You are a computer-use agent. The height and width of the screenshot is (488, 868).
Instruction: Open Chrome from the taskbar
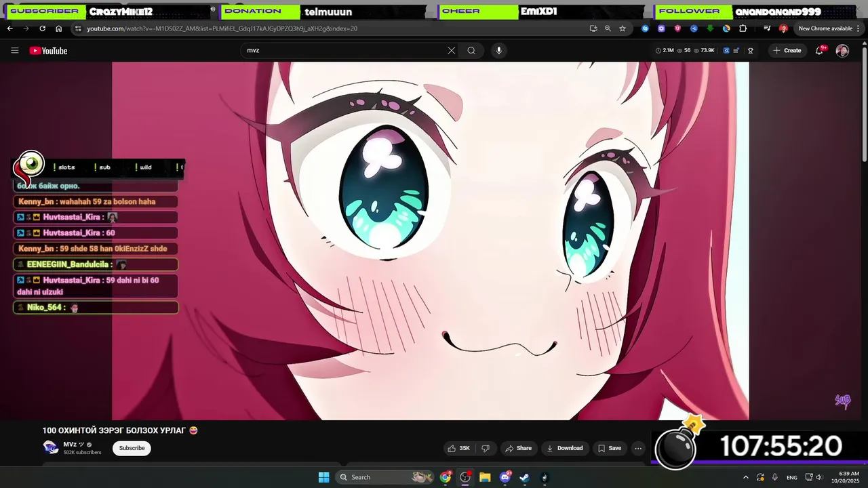(x=446, y=477)
